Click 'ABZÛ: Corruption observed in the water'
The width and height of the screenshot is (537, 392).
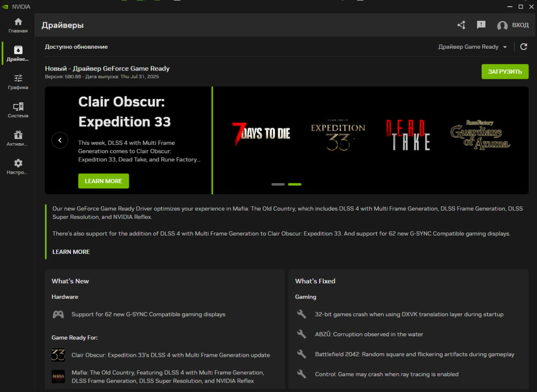369,334
